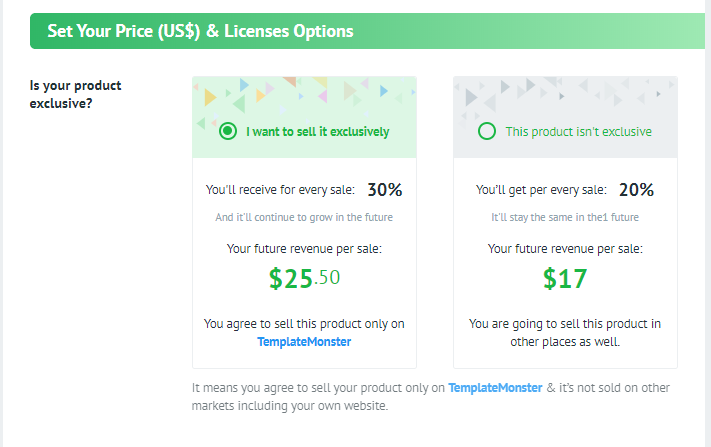The image size is (711, 447).
Task: Click the colorful triangle banner of the exclusive card
Action: 304,97
